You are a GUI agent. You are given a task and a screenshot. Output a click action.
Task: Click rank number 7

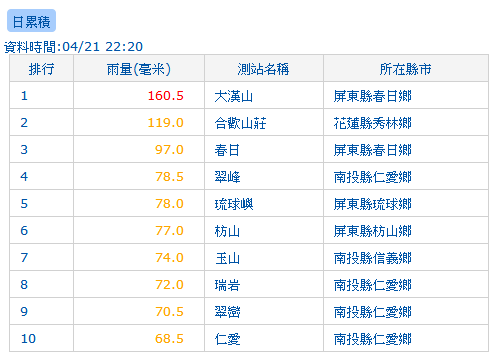pos(24,258)
